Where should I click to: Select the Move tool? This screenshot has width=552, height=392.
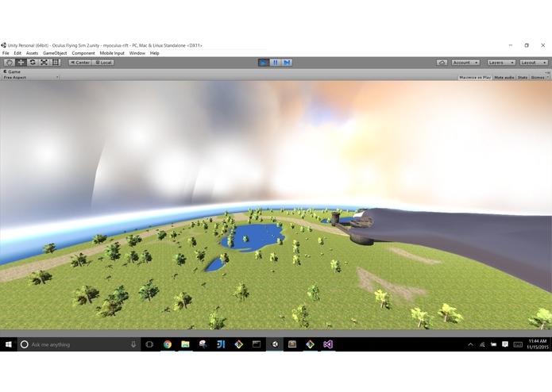[x=21, y=62]
